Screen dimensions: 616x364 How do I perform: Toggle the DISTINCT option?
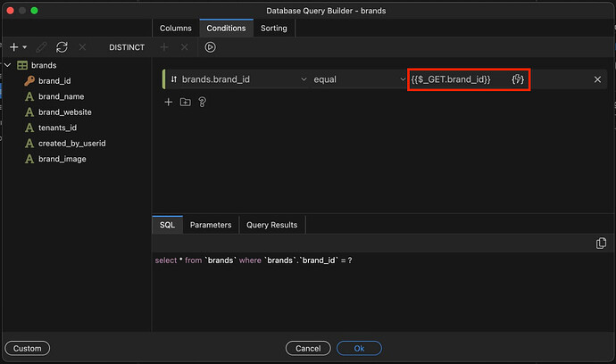pos(127,47)
